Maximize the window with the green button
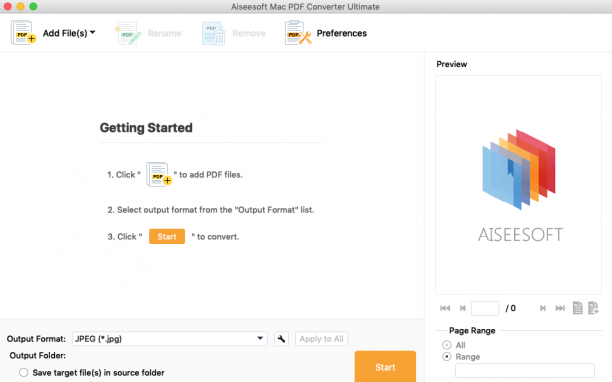612x382 pixels. click(x=33, y=6)
